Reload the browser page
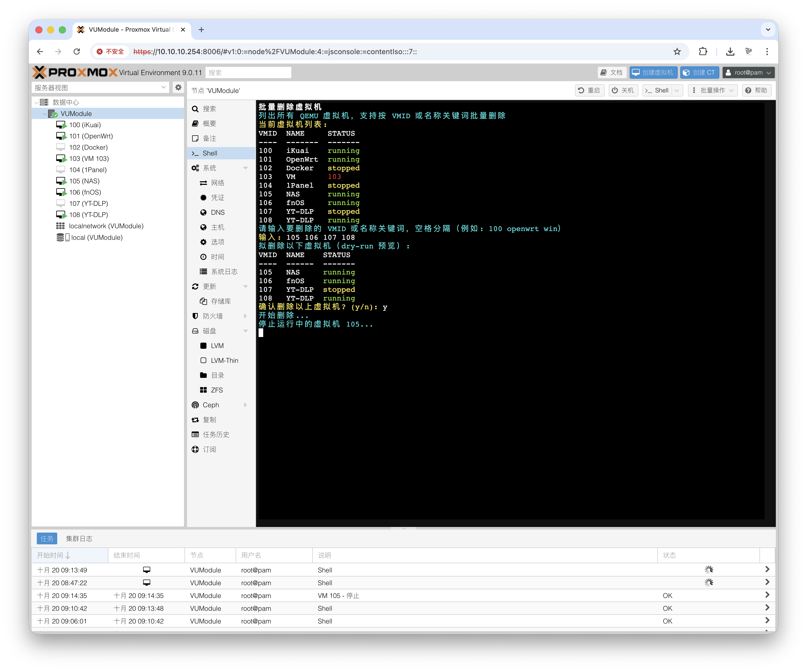Viewport: 807px width, 672px height. [77, 52]
